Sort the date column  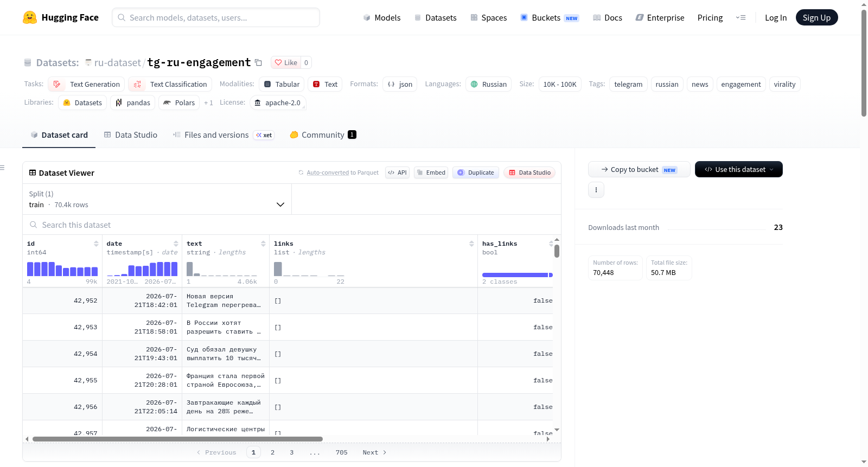click(176, 244)
